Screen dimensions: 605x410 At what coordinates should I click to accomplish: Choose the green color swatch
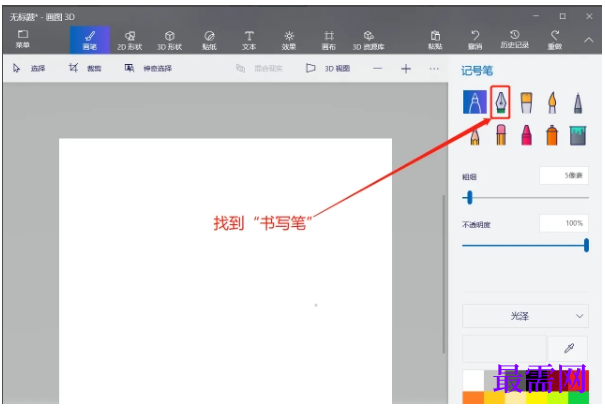pyautogui.click(x=578, y=398)
